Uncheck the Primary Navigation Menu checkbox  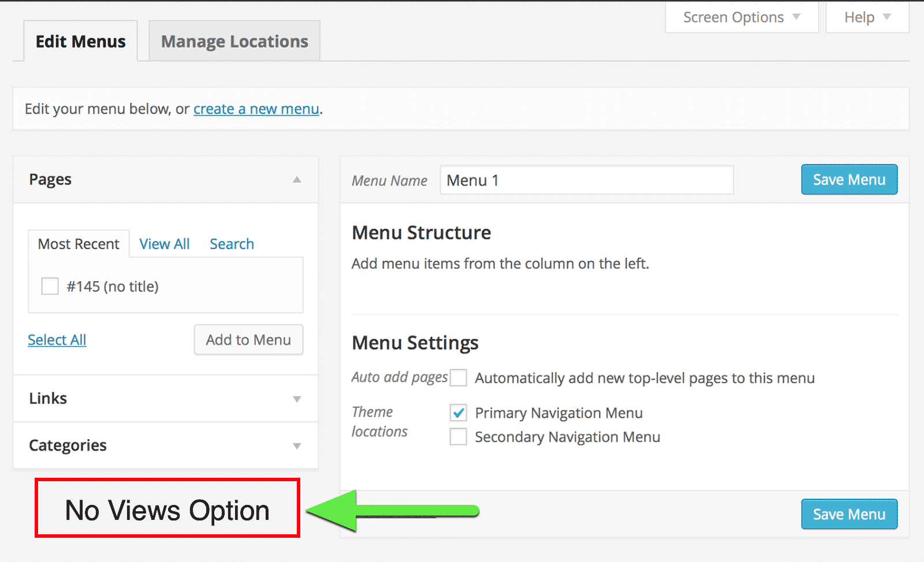pos(459,413)
